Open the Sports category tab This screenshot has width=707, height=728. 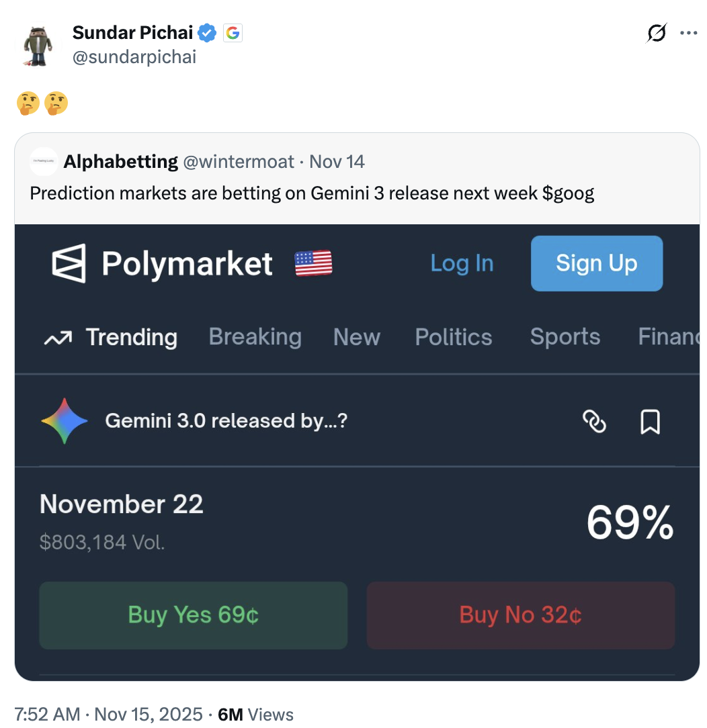(565, 337)
